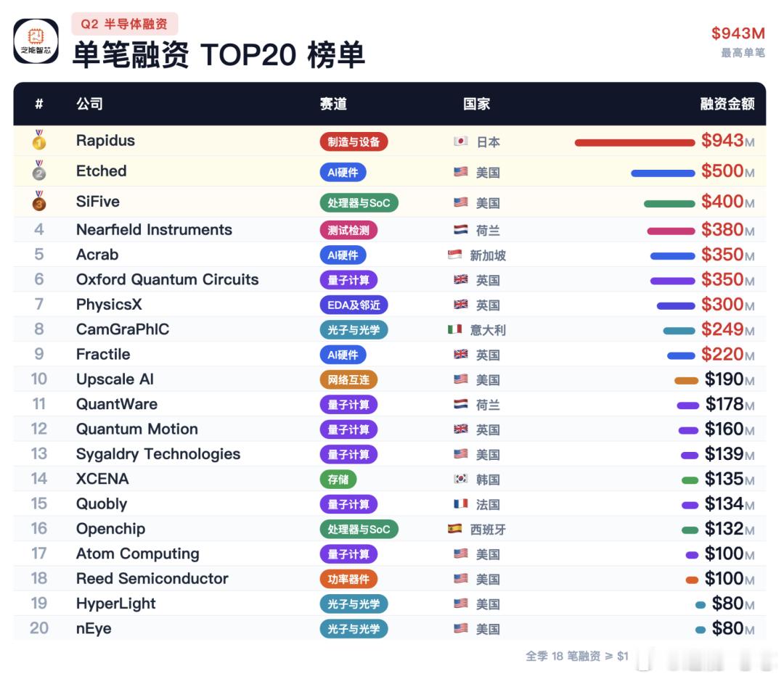
Task: Click the red funding bar for Rapidus
Action: [634, 143]
